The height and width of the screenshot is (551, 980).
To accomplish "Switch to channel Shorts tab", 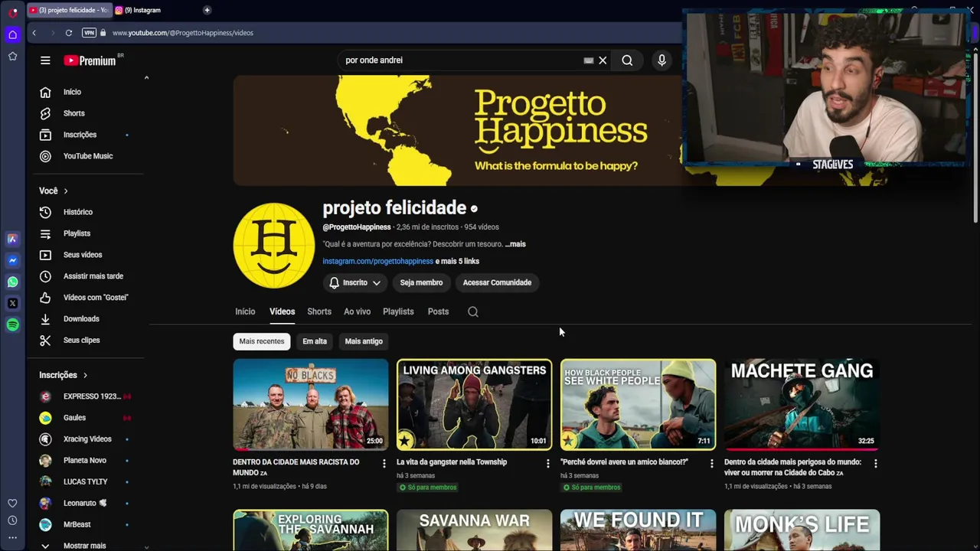I will (x=319, y=311).
